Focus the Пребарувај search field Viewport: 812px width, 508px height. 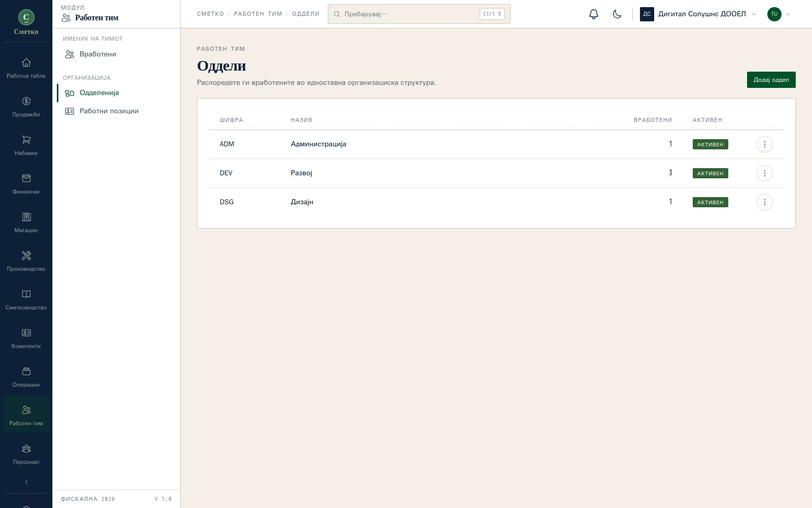419,14
